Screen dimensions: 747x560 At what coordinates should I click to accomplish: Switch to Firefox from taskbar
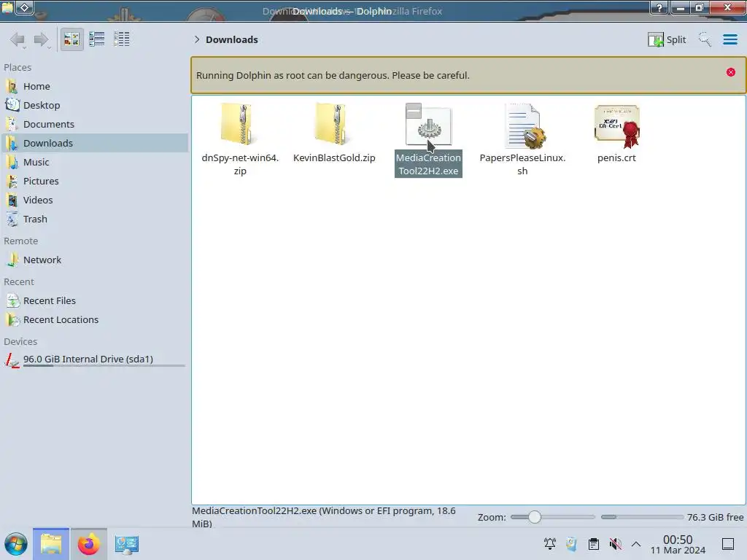pyautogui.click(x=88, y=544)
